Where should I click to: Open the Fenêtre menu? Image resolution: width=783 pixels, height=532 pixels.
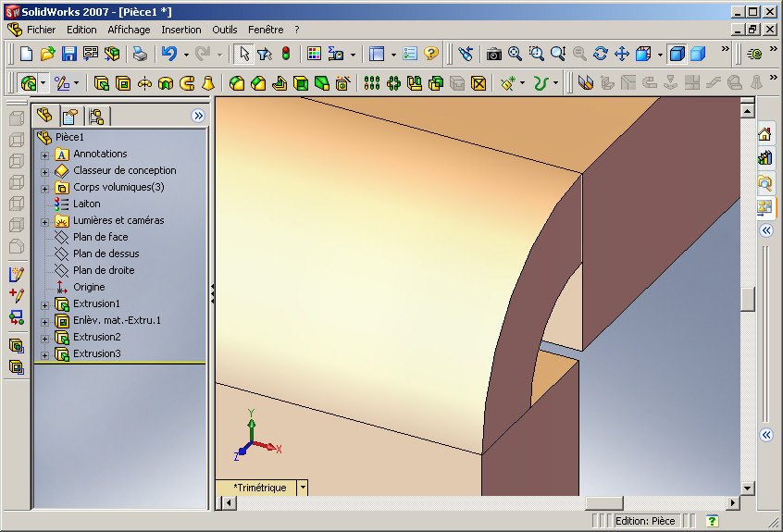266,30
